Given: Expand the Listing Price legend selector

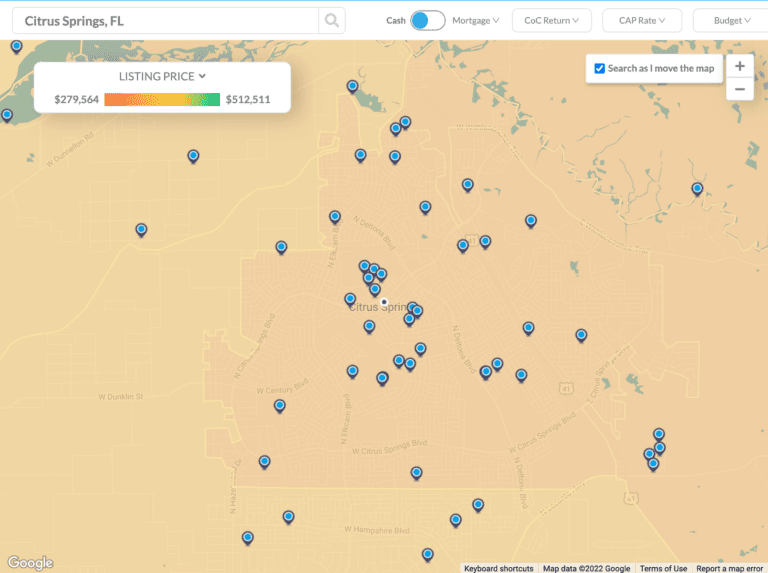Looking at the screenshot, I should pos(161,76).
